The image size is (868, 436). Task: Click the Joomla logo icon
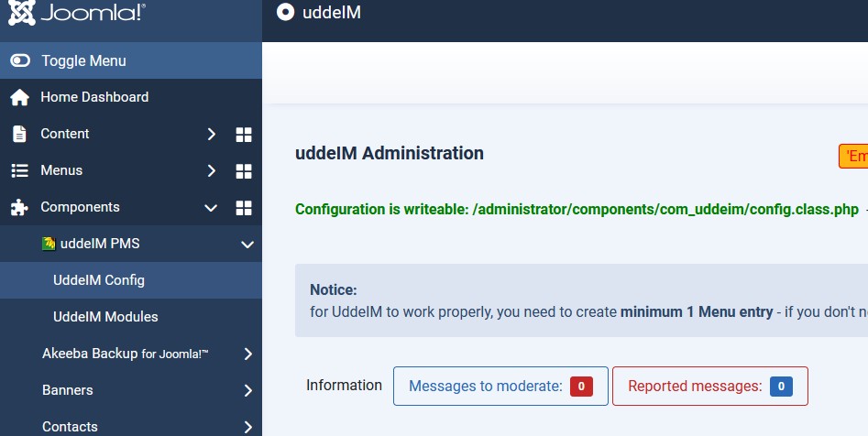(21, 12)
